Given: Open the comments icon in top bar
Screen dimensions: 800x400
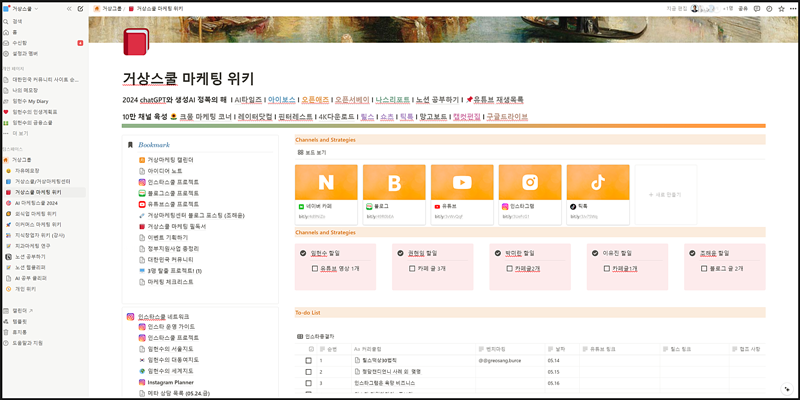Looking at the screenshot, I should [x=755, y=7].
